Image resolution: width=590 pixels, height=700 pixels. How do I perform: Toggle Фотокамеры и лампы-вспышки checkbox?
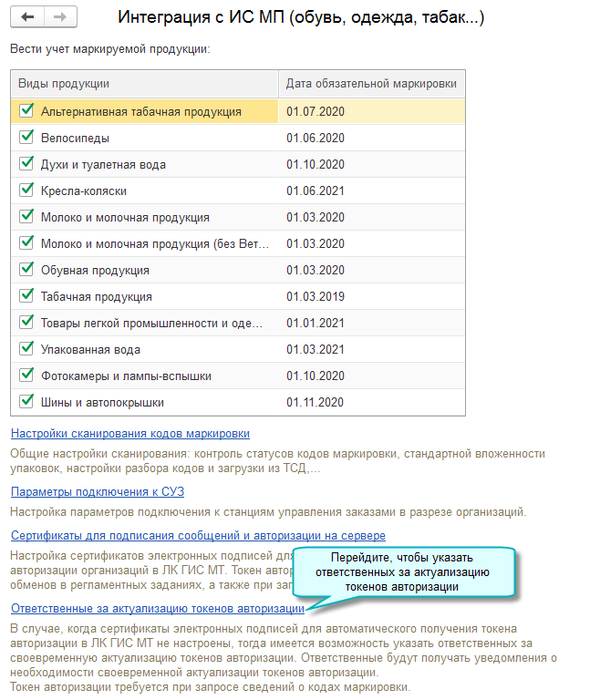click(26, 375)
